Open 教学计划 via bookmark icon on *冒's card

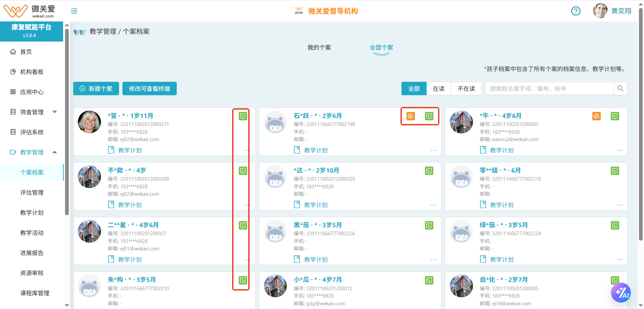[x=111, y=150]
